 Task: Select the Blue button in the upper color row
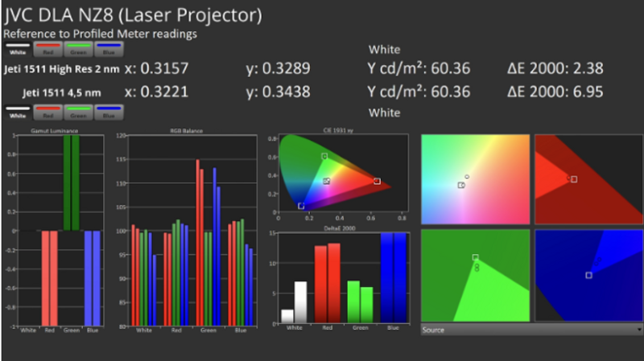tap(109, 49)
